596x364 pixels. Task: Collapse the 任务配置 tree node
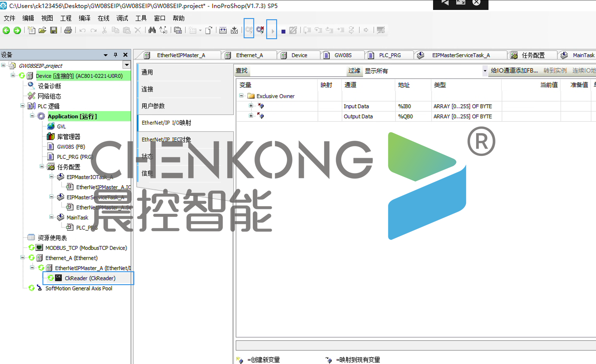[x=42, y=166]
